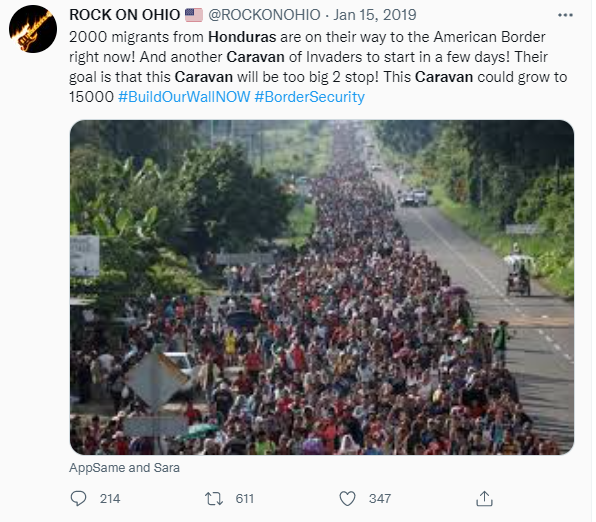Viewport: 596px width, 522px height.
Task: View the 214 replies count
Action: [x=110, y=498]
